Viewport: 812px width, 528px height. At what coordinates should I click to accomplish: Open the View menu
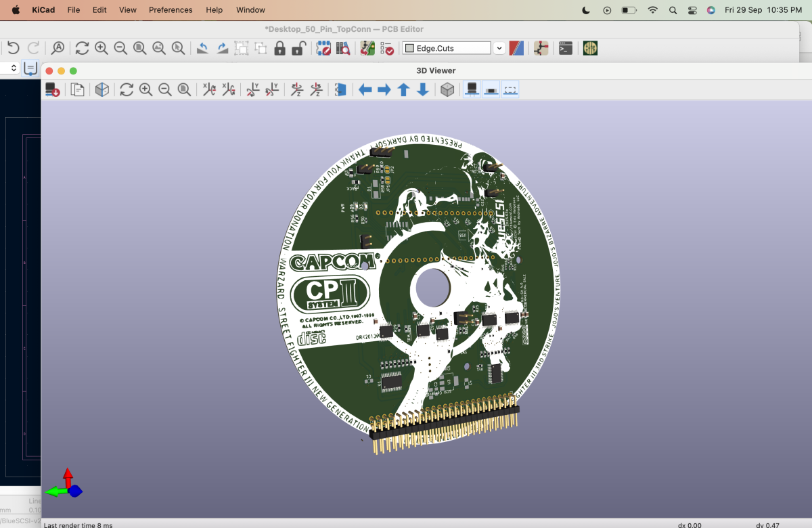tap(128, 10)
